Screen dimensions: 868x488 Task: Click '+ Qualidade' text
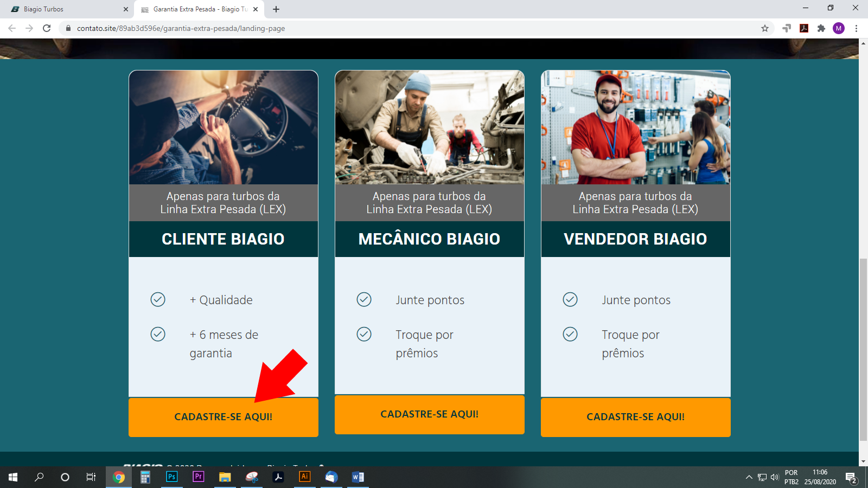point(221,300)
